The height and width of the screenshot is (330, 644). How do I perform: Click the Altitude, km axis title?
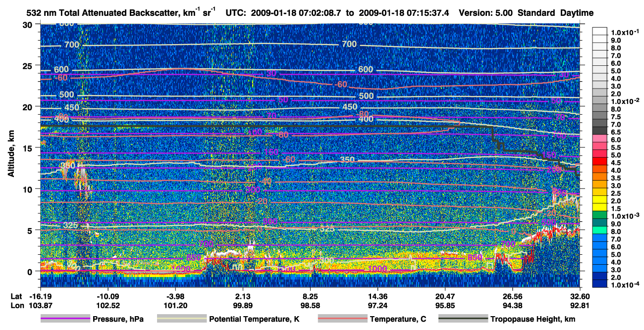pos(11,154)
